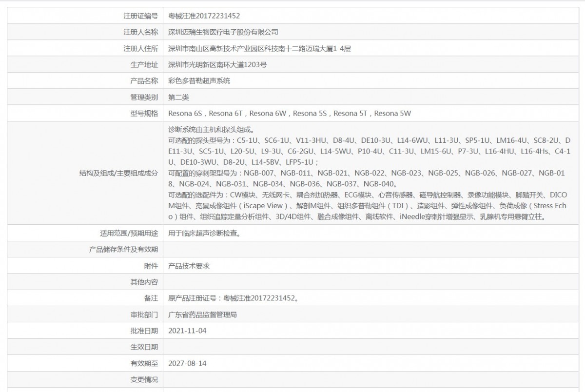Select management class value 第二类
Viewport: 585px width, 392px height.
pos(178,97)
